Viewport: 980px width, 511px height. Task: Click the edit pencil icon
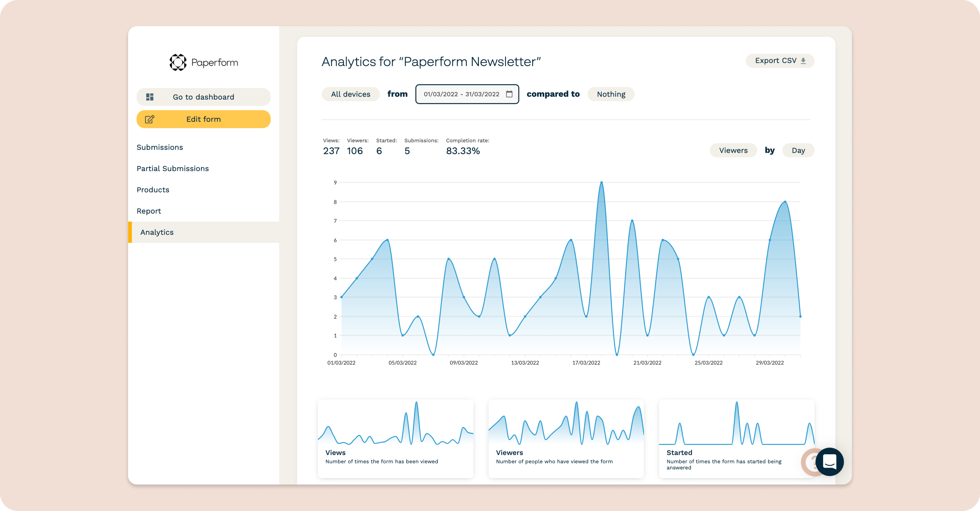pyautogui.click(x=150, y=119)
